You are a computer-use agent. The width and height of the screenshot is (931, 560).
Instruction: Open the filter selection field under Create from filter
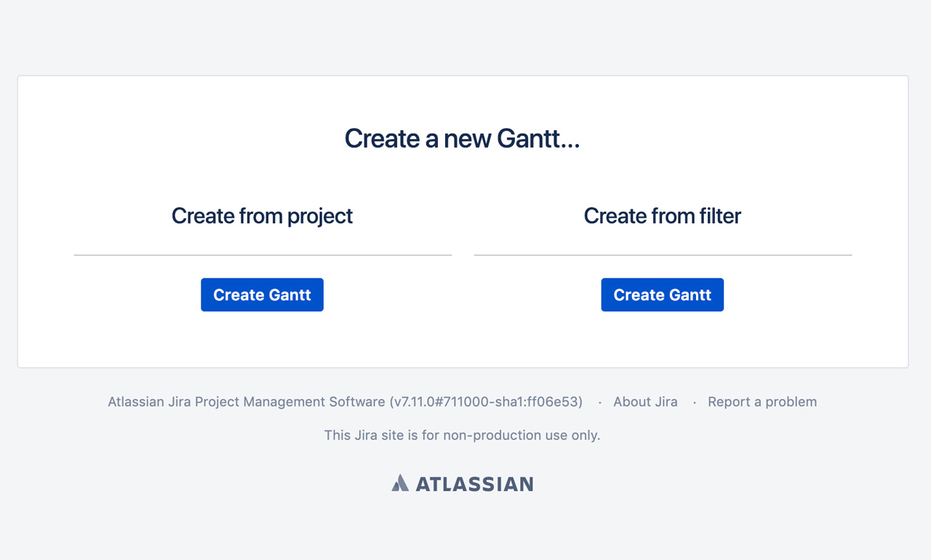point(662,251)
